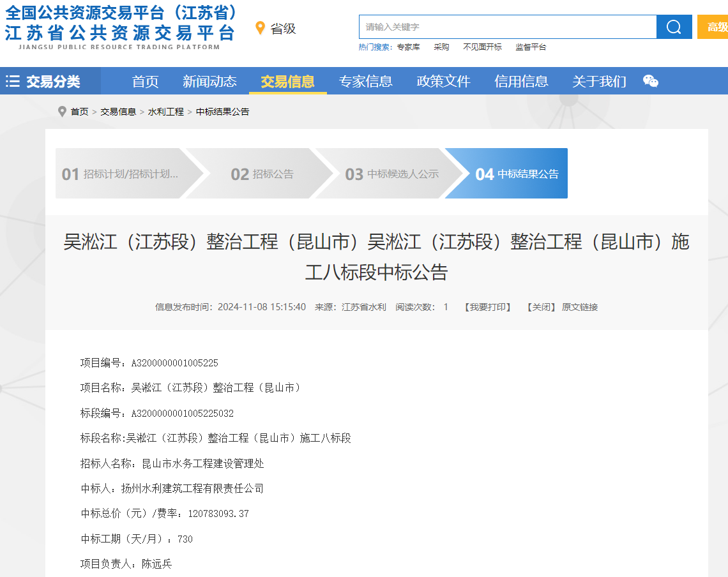Viewport: 728px width, 577px height.
Task: Click the orange location pin icon
Action: tap(260, 28)
